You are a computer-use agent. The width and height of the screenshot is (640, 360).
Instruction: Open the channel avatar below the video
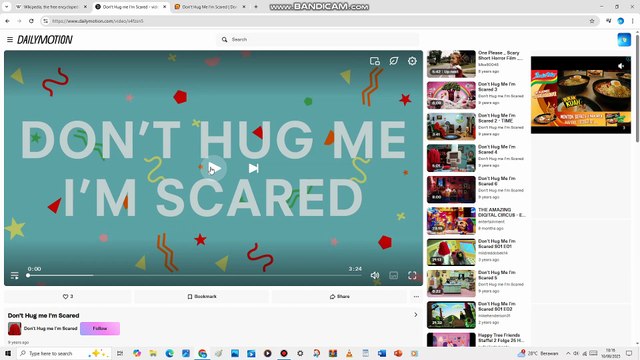(x=14, y=329)
